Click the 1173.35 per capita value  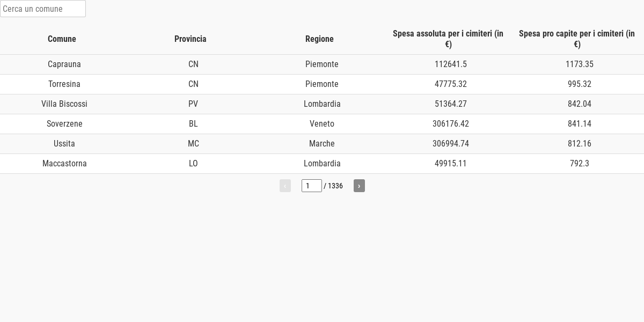pyautogui.click(x=580, y=64)
